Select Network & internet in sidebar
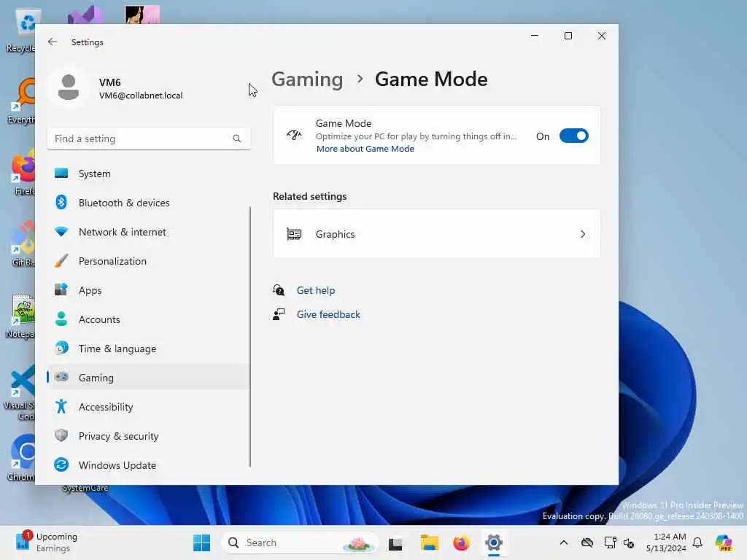747x560 pixels. (149, 232)
